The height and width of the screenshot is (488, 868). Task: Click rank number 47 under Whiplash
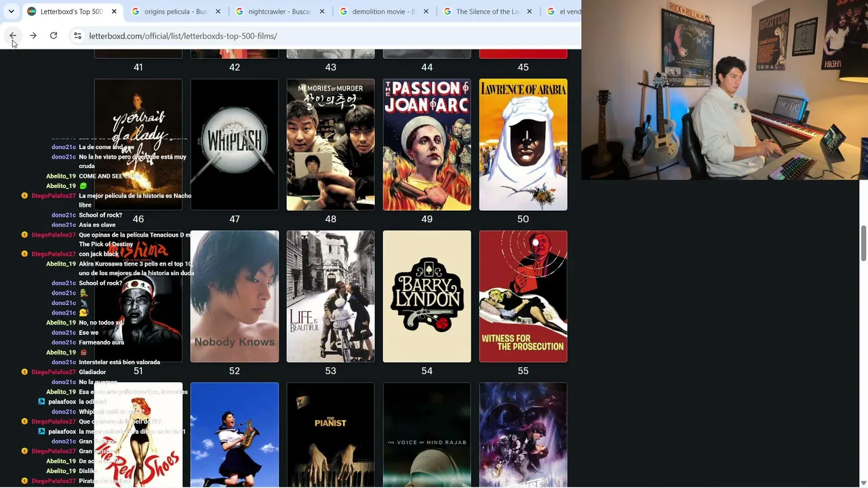coord(235,219)
